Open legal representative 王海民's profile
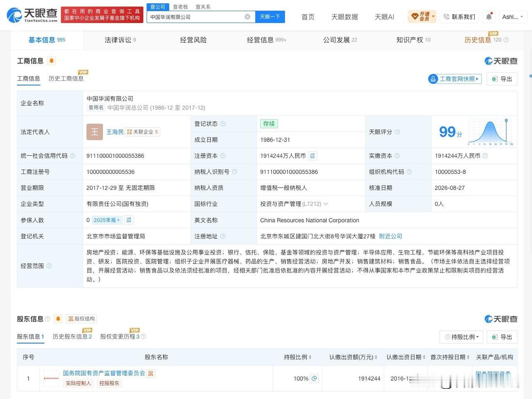532x399 pixels. [115, 132]
